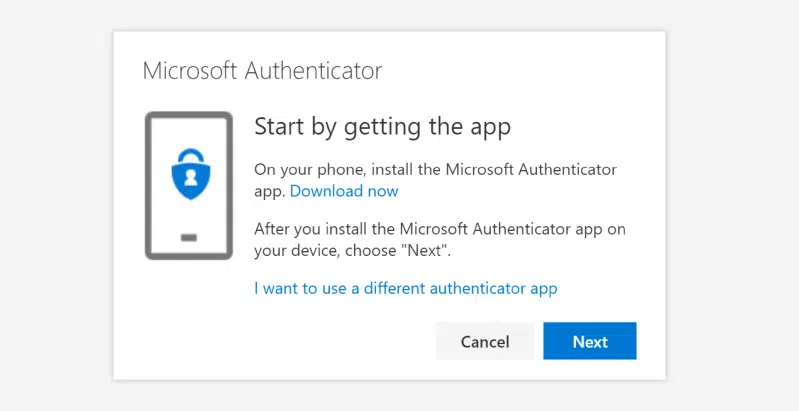
Task: Click the blue shield lock icon
Action: pyautogui.click(x=190, y=175)
